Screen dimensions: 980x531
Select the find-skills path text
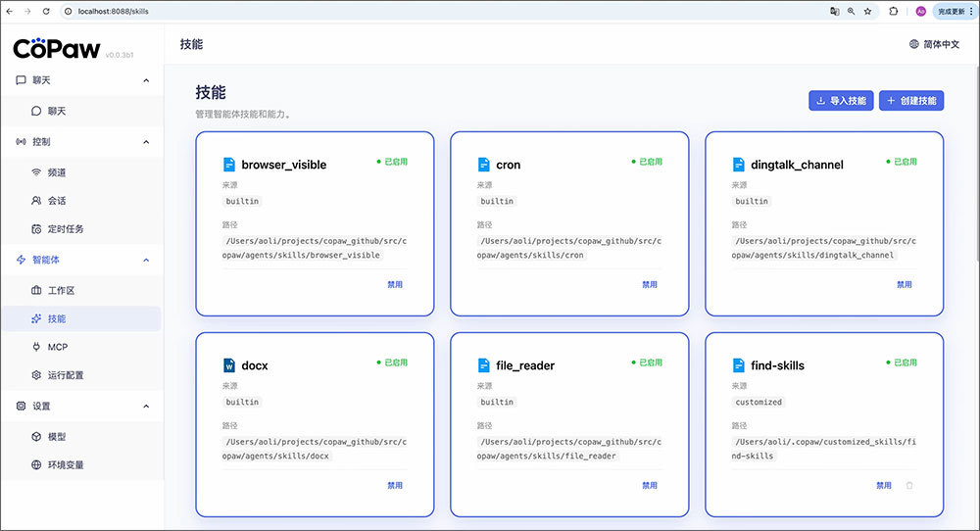coord(824,449)
